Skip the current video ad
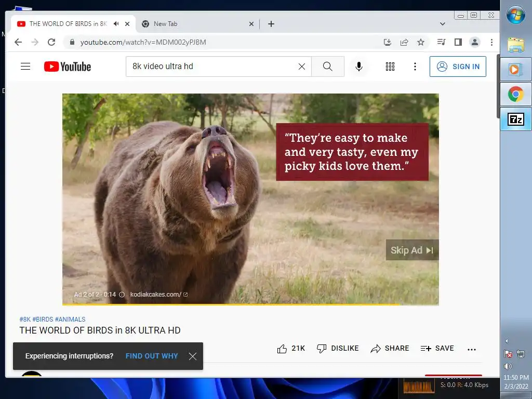This screenshot has height=399, width=532. (x=412, y=250)
